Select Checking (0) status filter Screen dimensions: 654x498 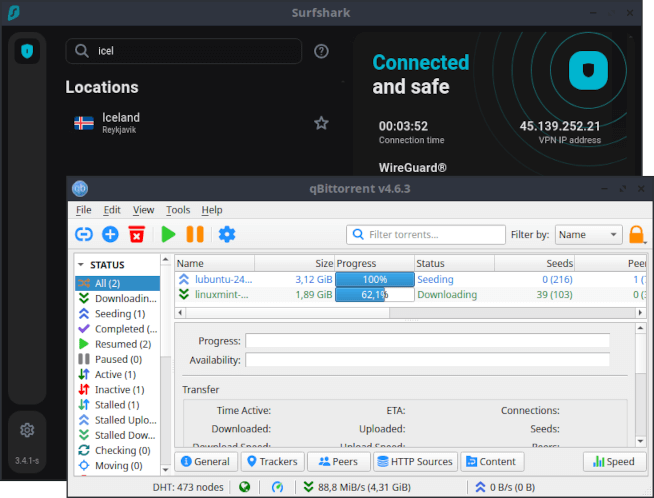118,450
